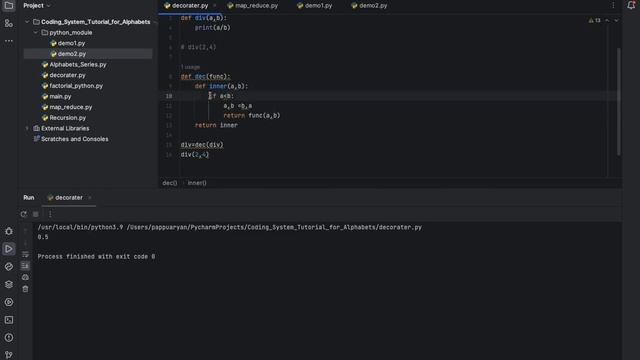Open the Structure tool window icon
The height and width of the screenshot is (360, 640).
tap(9, 23)
